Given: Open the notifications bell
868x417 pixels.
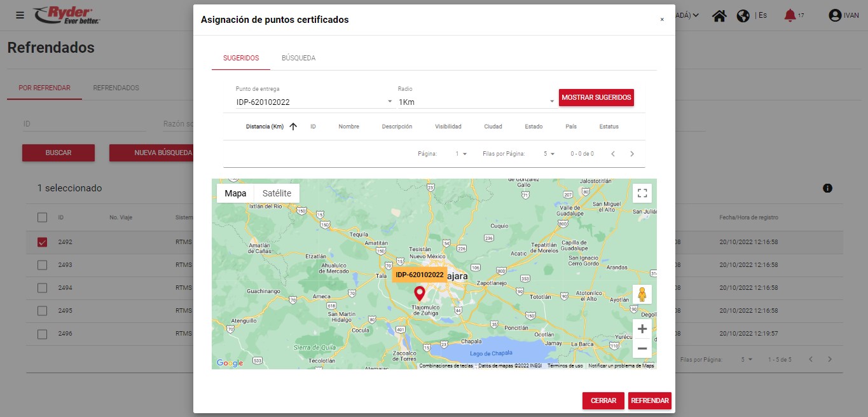Looking at the screenshot, I should coord(790,15).
